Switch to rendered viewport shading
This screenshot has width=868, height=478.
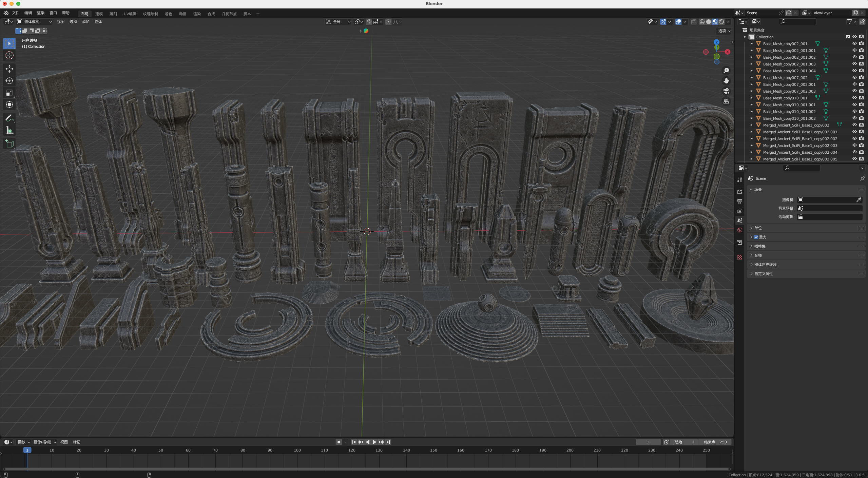click(x=721, y=22)
